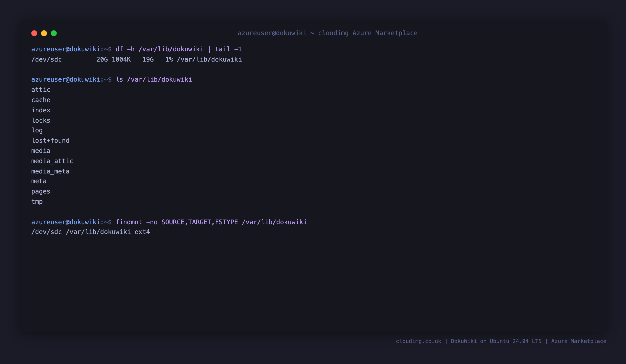Click the '1004K' used value

121,60
